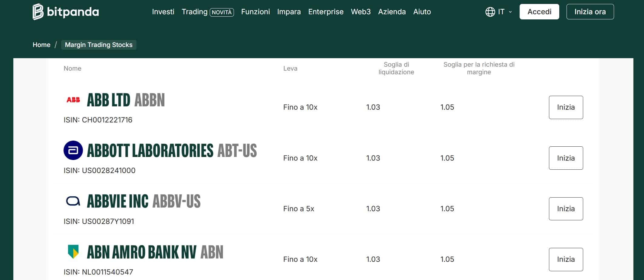Click the Nome column header

tap(72, 68)
